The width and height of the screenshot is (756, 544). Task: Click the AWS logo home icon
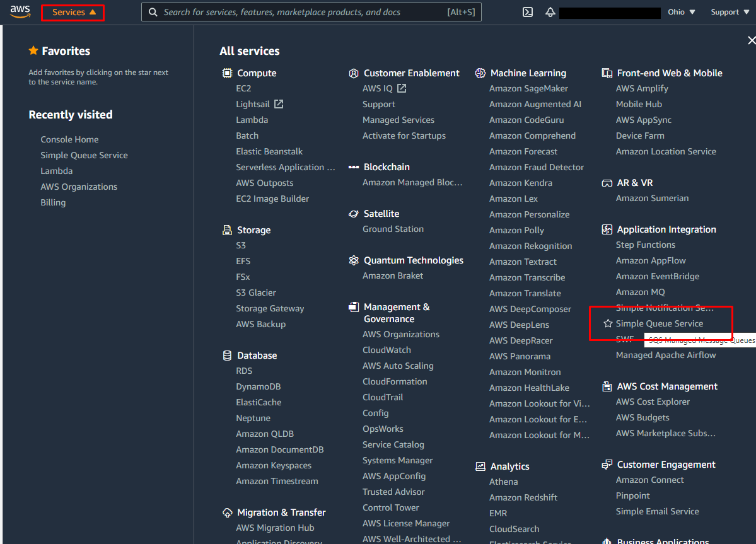[20, 12]
